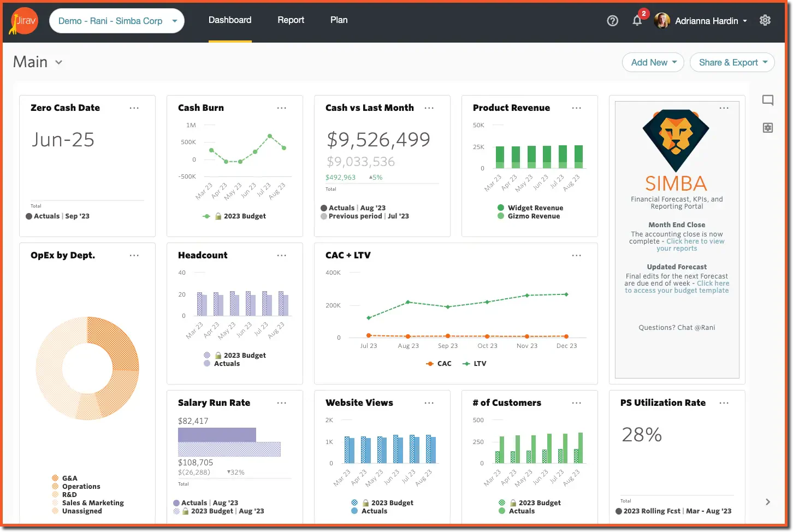Open Cash vs Last Month options menu

[429, 108]
